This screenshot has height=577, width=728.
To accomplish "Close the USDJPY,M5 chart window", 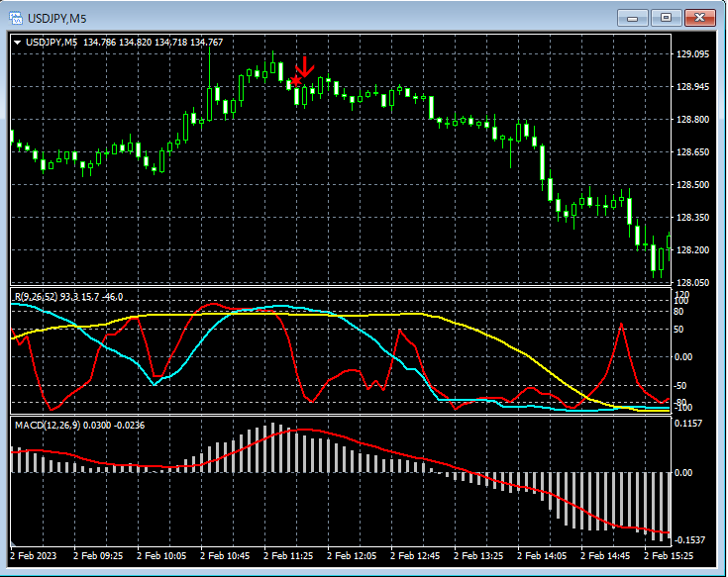I will click(700, 17).
